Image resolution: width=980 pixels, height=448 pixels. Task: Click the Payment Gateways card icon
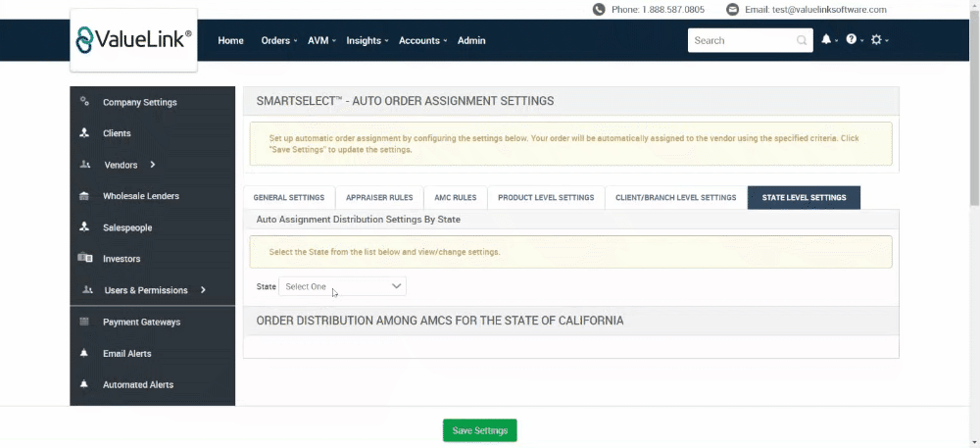tap(84, 322)
